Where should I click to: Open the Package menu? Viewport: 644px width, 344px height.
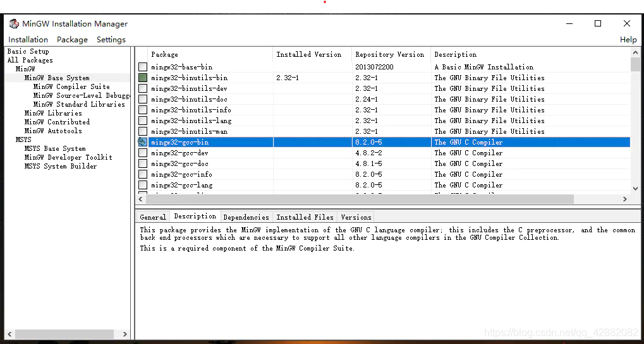tap(72, 39)
